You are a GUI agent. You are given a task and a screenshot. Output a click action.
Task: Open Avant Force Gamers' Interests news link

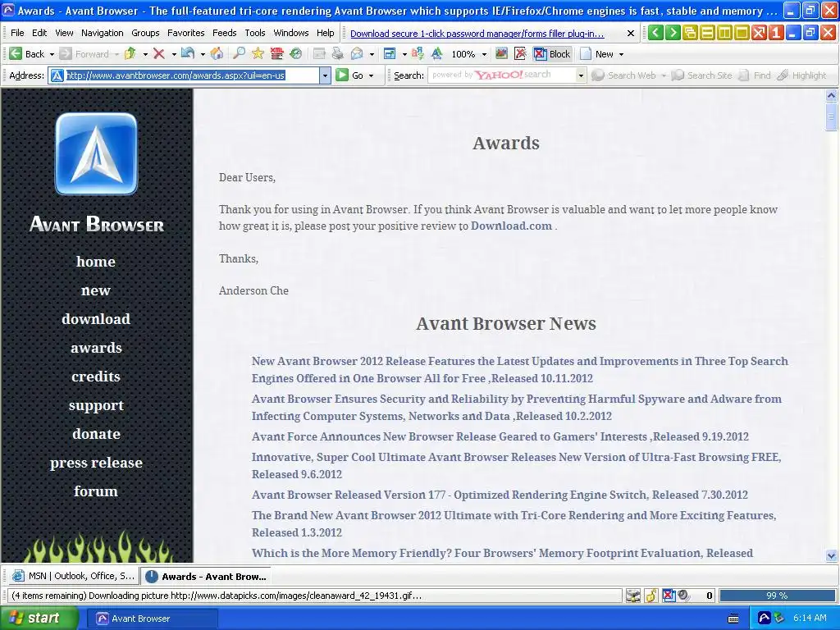coord(500,436)
